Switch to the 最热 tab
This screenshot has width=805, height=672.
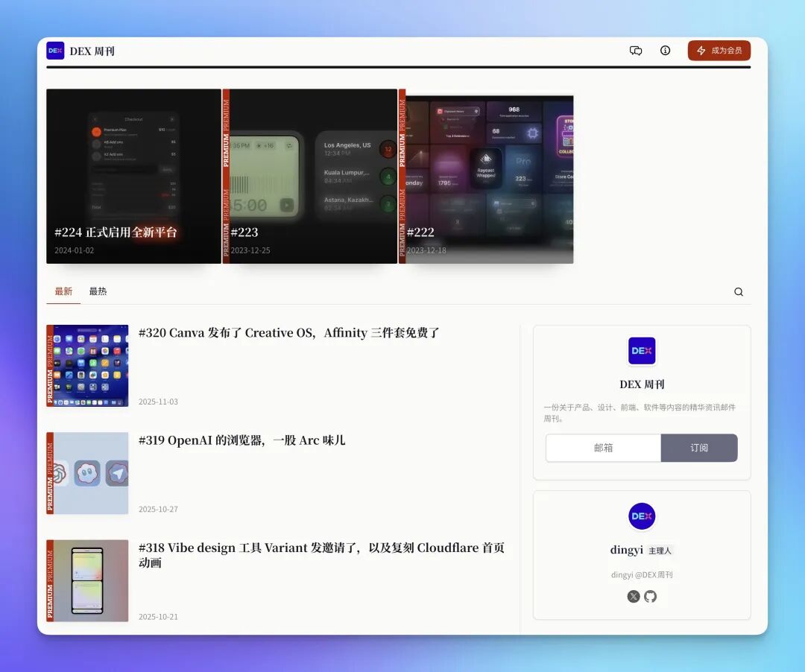coord(98,291)
